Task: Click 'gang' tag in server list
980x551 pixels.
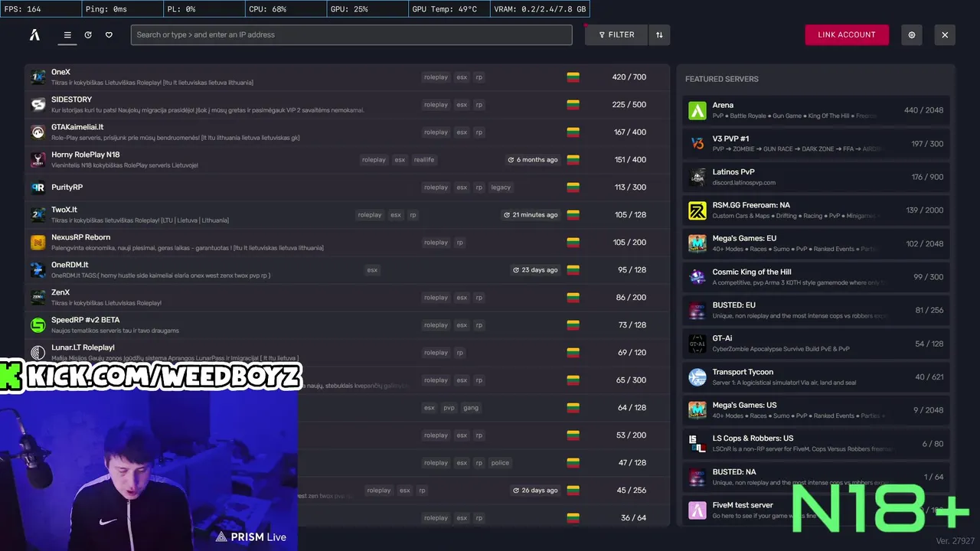Action: (471, 408)
